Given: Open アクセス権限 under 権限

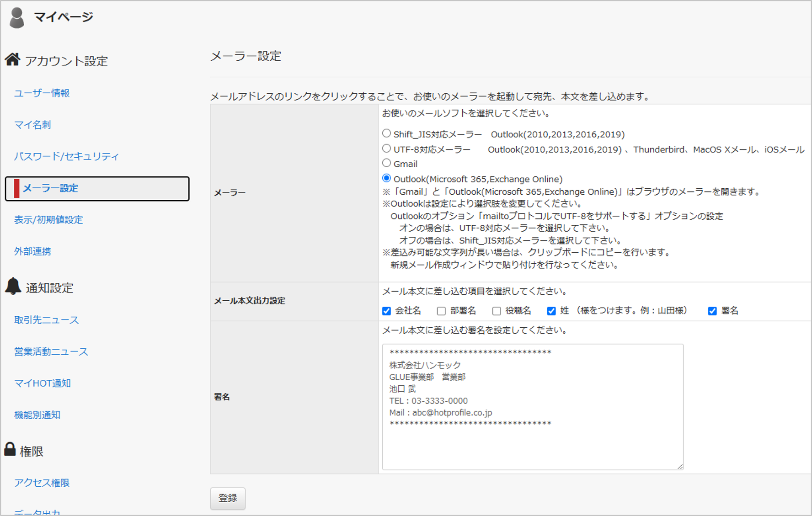Looking at the screenshot, I should tap(42, 483).
